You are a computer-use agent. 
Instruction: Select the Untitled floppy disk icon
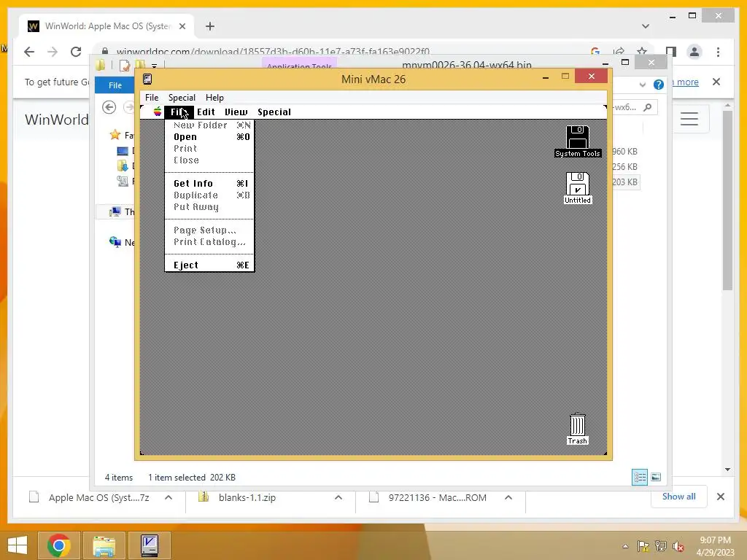[x=578, y=188]
